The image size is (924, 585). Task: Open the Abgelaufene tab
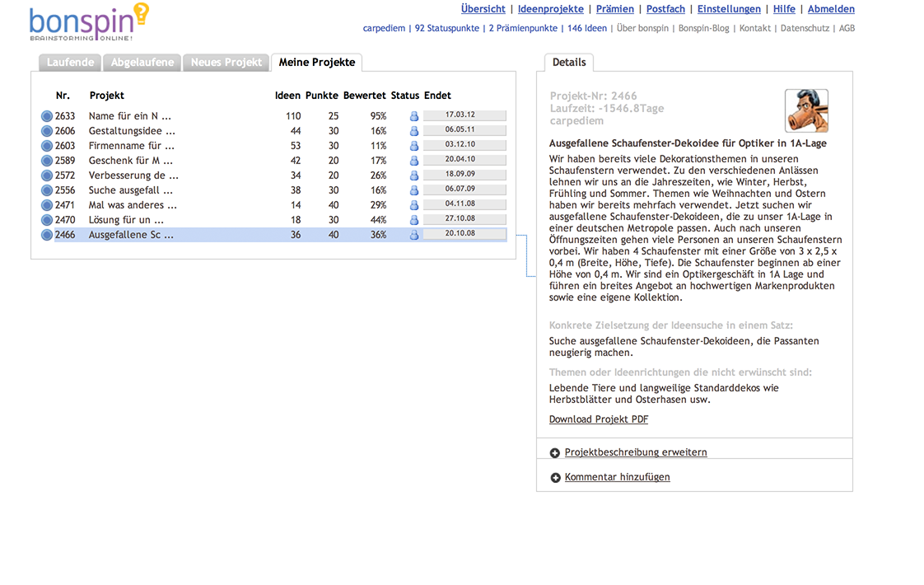(142, 63)
